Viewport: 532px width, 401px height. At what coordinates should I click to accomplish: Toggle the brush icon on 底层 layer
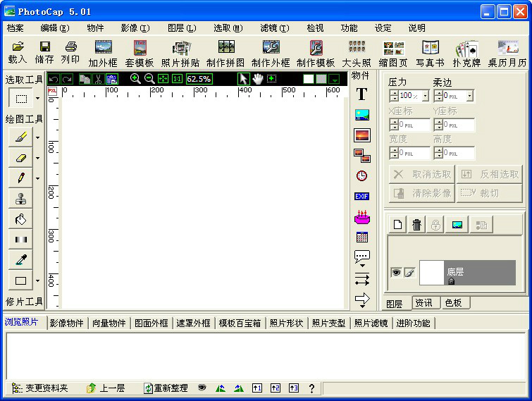pos(409,273)
